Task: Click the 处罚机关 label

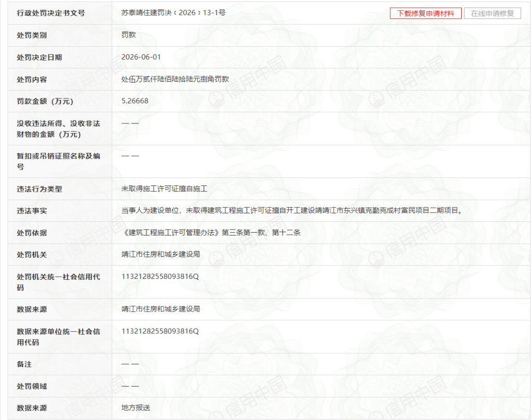Action: [x=32, y=255]
